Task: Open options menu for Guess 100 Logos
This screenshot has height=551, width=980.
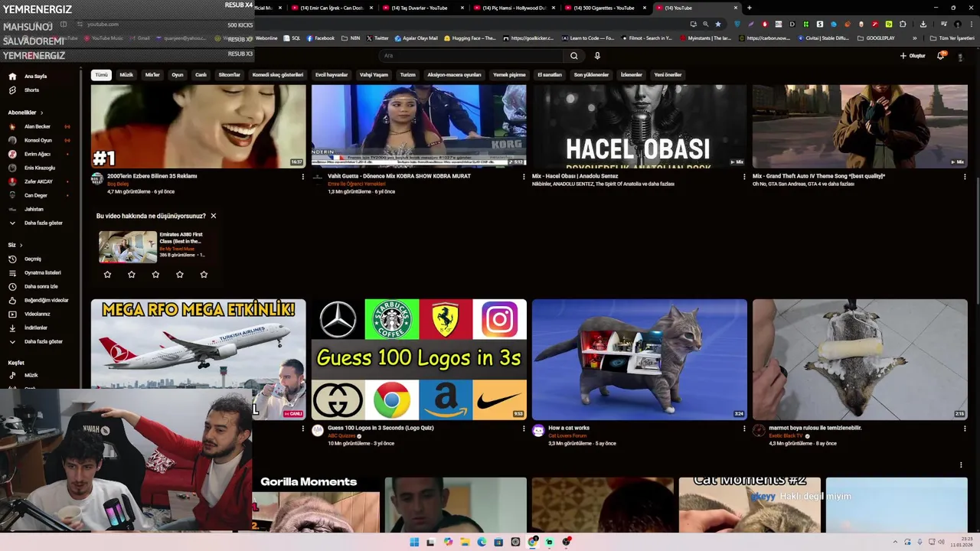Action: pos(524,429)
